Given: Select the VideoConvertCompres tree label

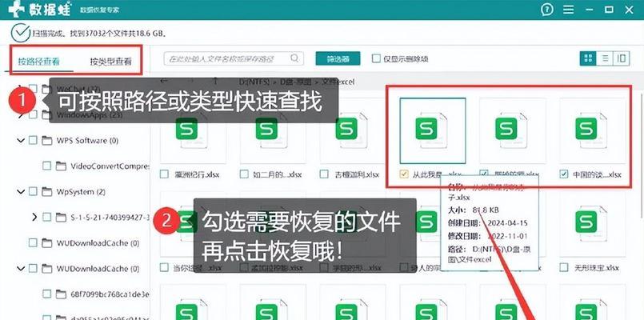Looking at the screenshot, I should [x=110, y=166].
